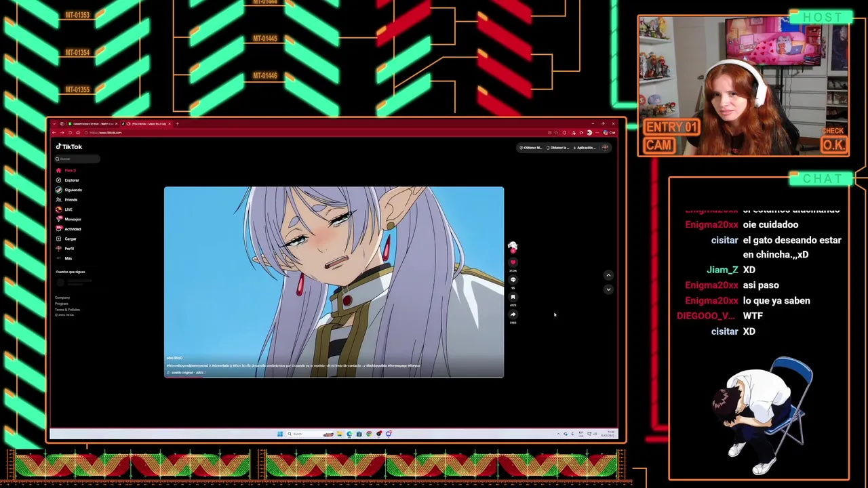Open the TikTok profile avatar menu
Viewport: 868px width, 488px height.
tap(605, 148)
